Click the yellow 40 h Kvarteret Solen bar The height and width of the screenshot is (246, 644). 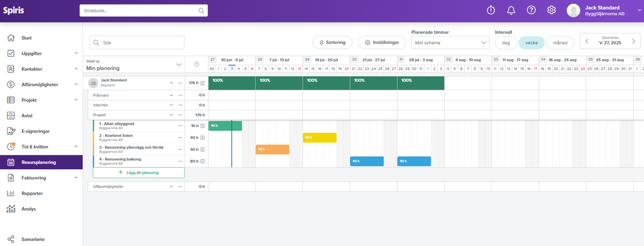320,138
